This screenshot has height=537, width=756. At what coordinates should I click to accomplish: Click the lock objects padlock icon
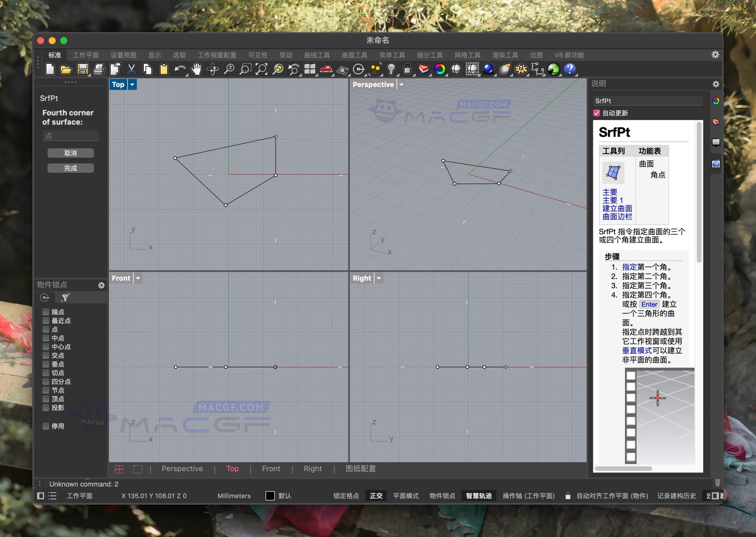407,69
